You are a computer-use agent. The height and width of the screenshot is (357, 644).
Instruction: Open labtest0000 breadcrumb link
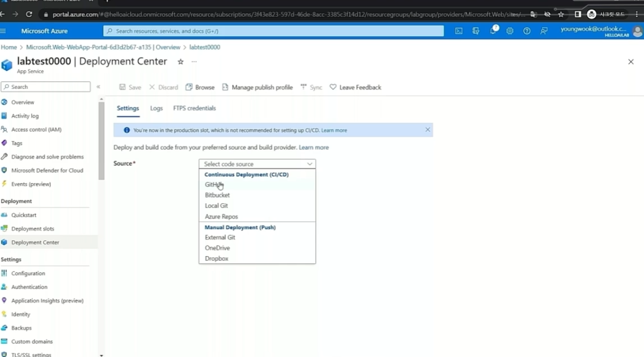coord(205,47)
